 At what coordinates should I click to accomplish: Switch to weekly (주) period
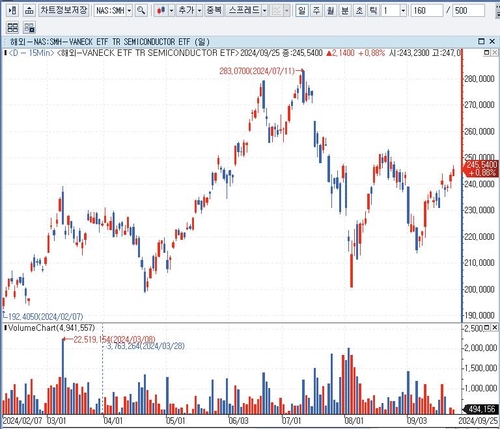tap(316, 11)
